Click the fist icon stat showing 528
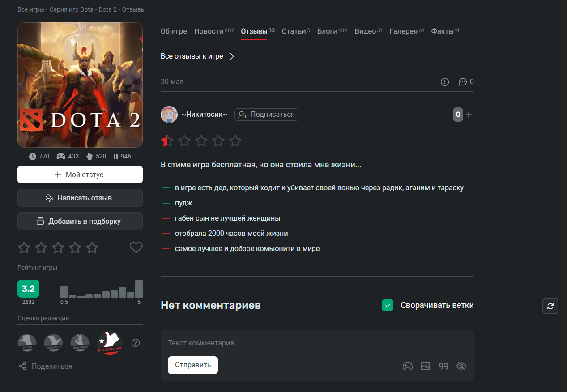 [90, 157]
